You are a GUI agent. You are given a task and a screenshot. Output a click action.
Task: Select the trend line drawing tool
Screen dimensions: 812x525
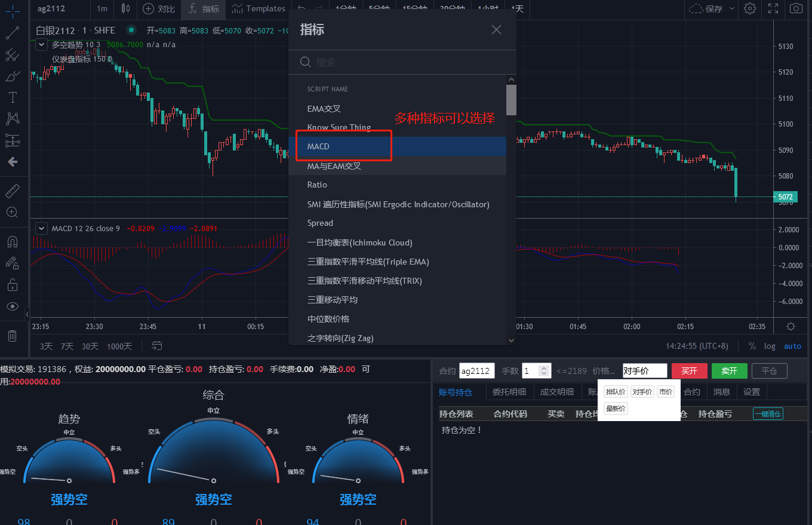[13, 32]
